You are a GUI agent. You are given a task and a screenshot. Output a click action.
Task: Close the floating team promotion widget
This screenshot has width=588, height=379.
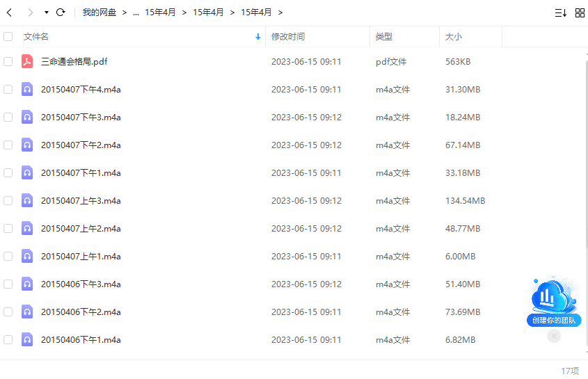[554, 336]
